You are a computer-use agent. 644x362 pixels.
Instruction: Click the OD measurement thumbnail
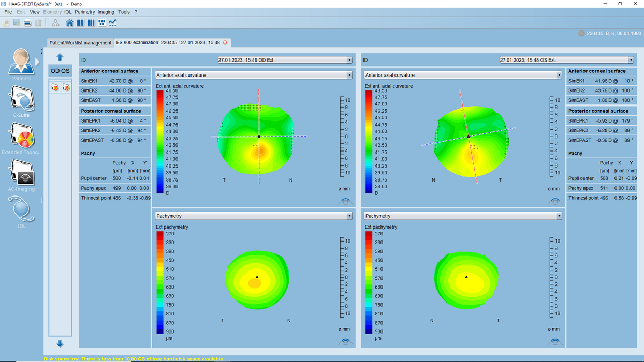[x=55, y=87]
